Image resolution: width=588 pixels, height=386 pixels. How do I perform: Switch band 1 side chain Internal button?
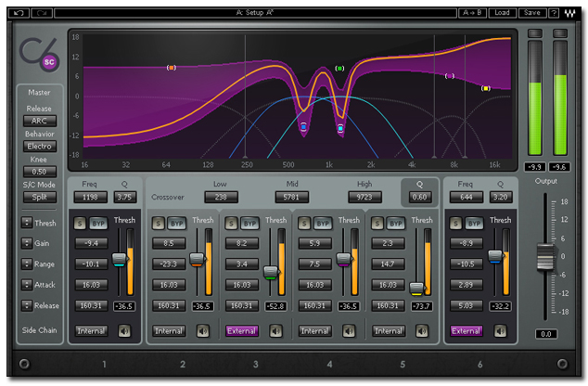coord(91,331)
